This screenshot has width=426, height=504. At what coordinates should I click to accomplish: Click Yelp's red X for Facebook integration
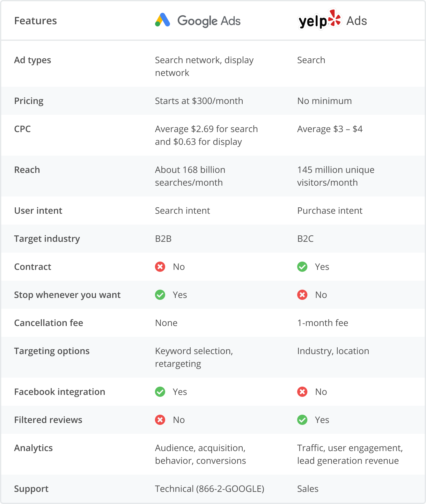point(302,392)
